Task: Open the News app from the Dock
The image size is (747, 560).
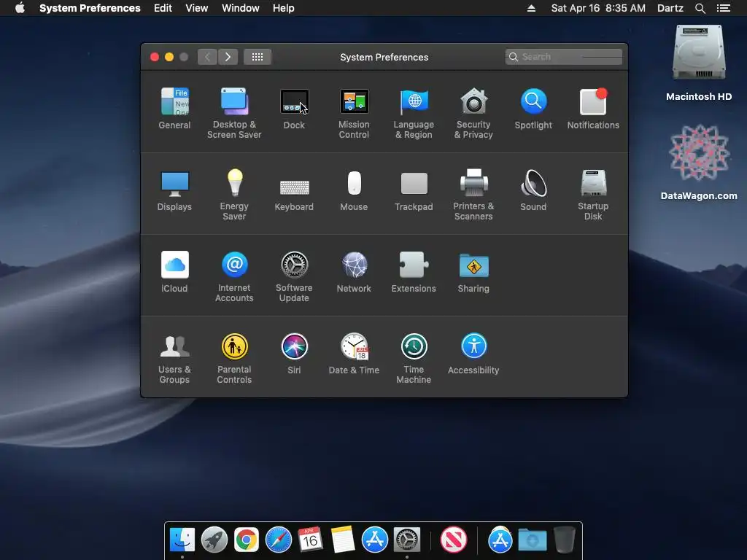Action: [453, 540]
